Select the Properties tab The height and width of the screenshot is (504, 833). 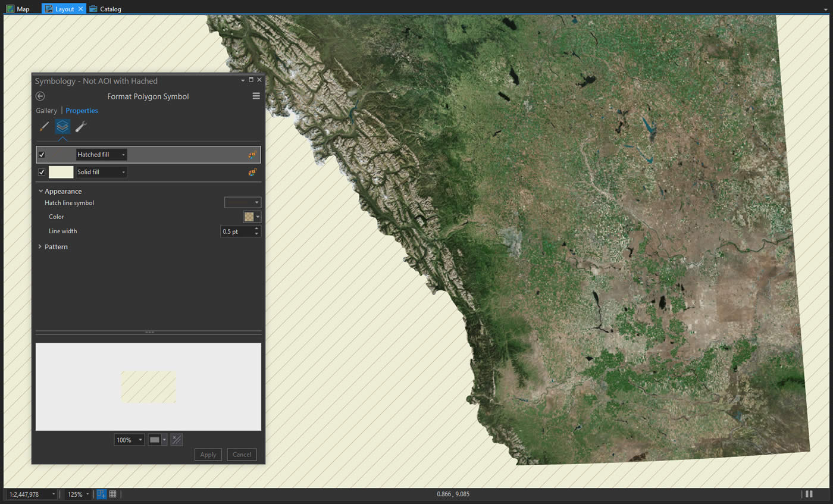(x=82, y=110)
